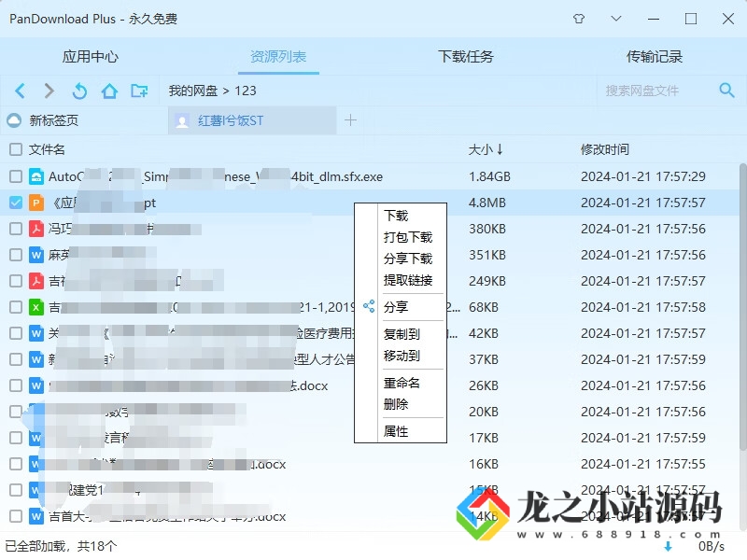Viewport: 747px width, 560px height.
Task: Click the vertical scrollbar of the file list
Action: (742, 307)
